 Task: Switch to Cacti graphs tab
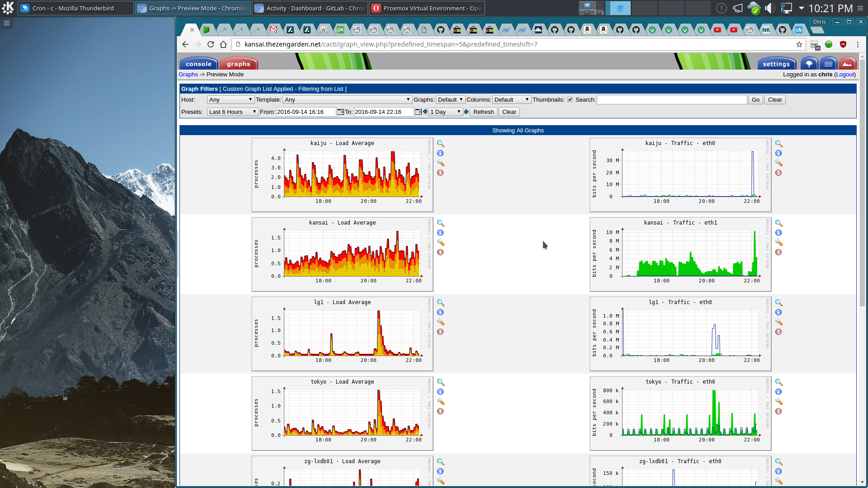pyautogui.click(x=238, y=64)
